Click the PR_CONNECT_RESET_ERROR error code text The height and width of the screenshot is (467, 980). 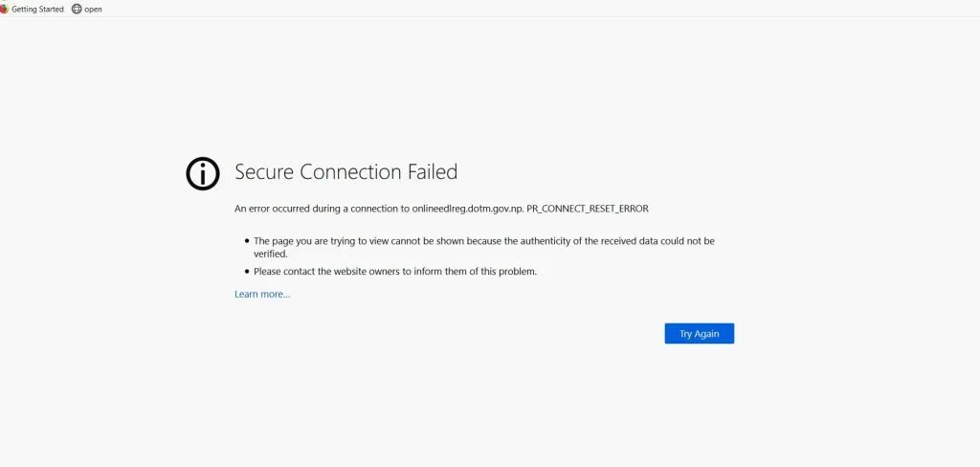point(588,209)
